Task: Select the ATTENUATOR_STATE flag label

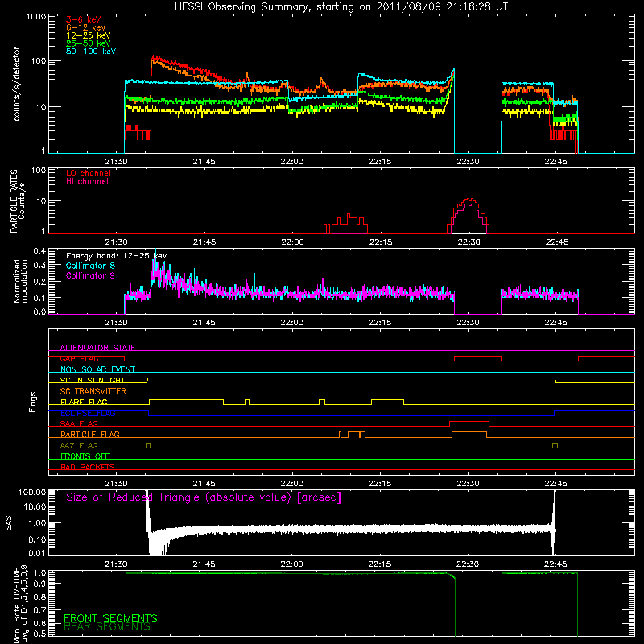Action: (x=97, y=348)
